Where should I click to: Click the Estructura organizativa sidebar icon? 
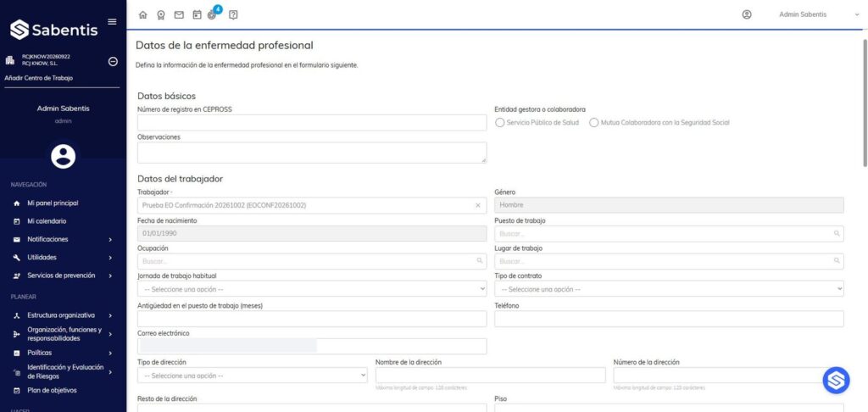click(x=17, y=315)
